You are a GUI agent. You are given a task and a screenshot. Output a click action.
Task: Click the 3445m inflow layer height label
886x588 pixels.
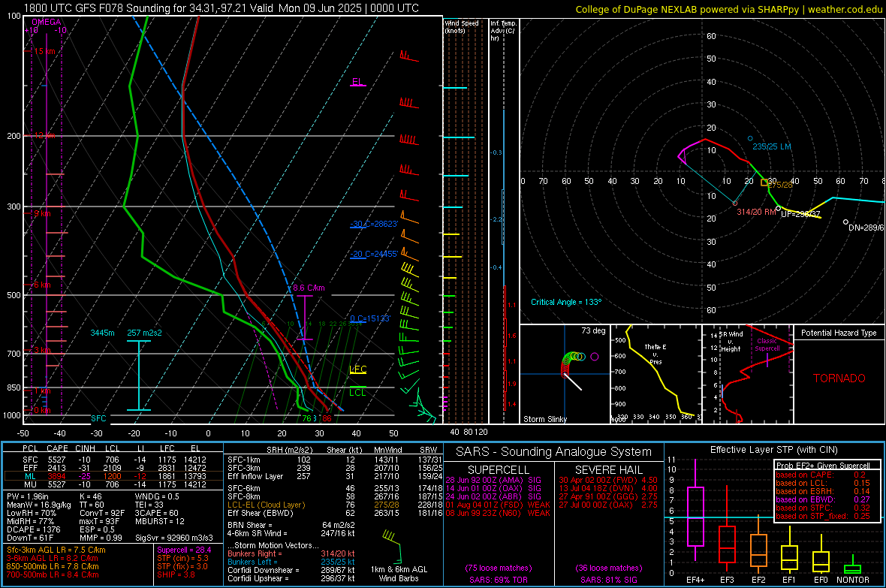coord(102,333)
